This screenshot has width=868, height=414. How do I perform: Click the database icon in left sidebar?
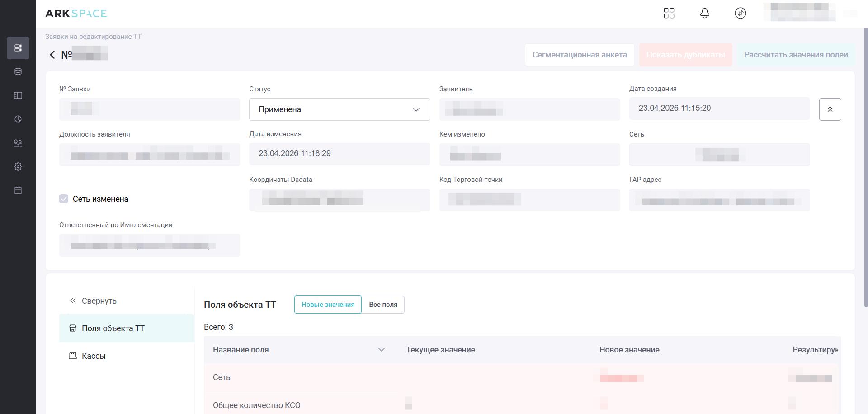[x=18, y=71]
